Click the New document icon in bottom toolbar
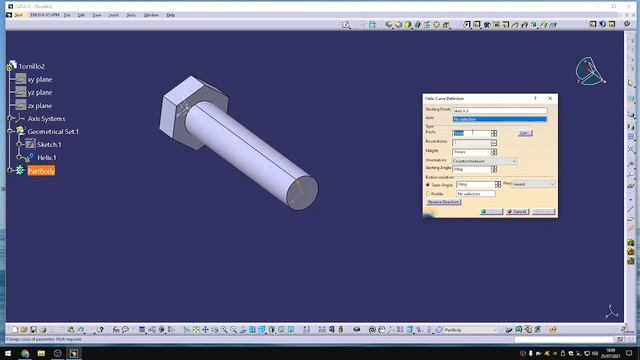Screen dimensions: 640x360 click(x=15, y=329)
